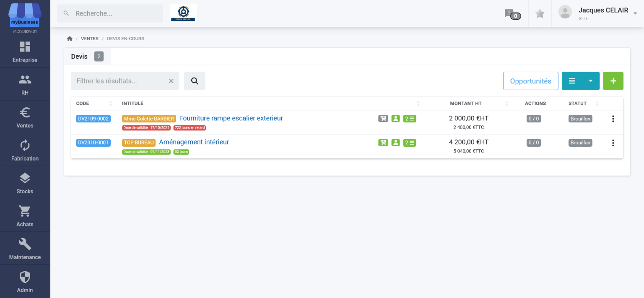Open the three-dot menu for DV2109-0002
This screenshot has width=644, height=298.
(x=613, y=119)
